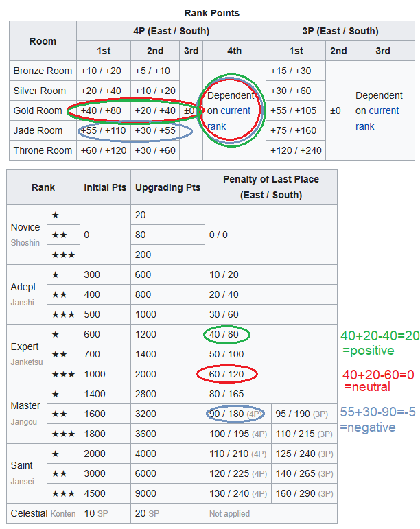Open the 'current' link in the 4th place column
The image size is (420, 529).
tap(235, 110)
